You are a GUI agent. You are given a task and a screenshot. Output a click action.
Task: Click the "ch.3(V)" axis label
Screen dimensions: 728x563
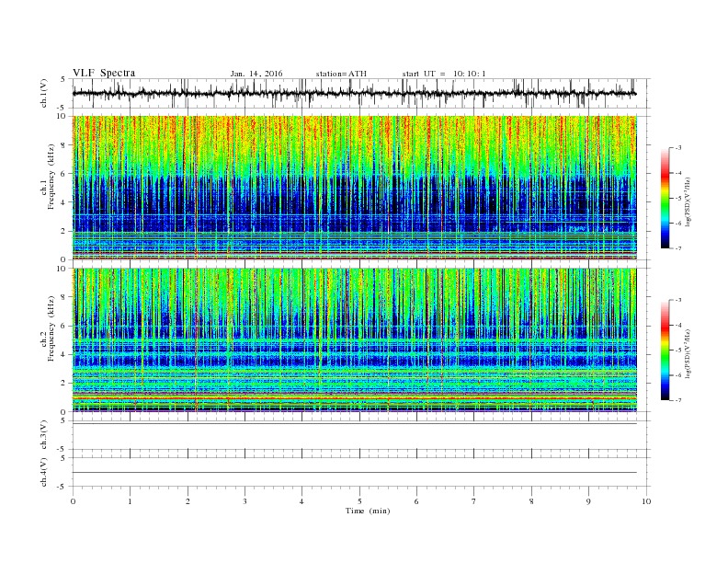pyautogui.click(x=44, y=435)
